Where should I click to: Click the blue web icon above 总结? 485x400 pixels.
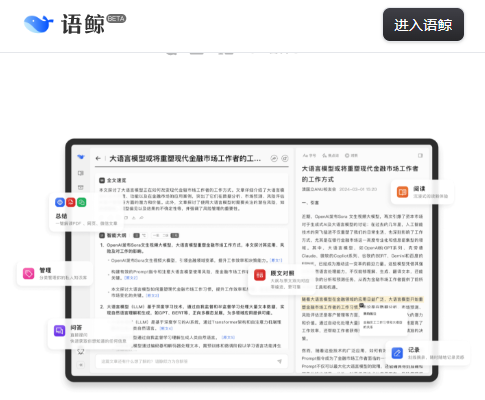60,202
